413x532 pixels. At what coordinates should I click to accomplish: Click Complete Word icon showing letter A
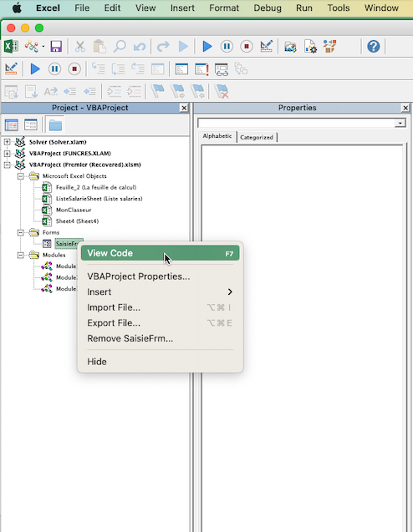click(x=51, y=91)
